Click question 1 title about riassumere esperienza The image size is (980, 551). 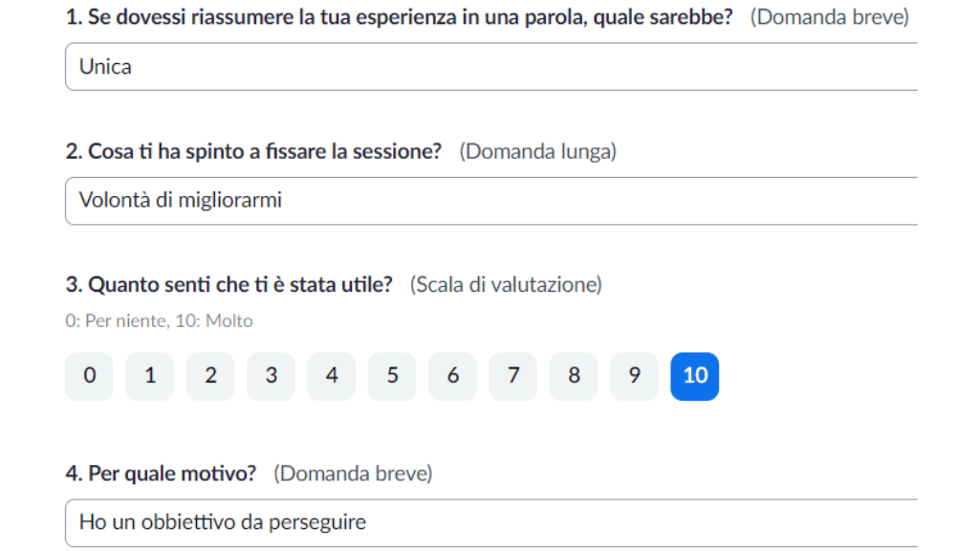[x=400, y=17]
